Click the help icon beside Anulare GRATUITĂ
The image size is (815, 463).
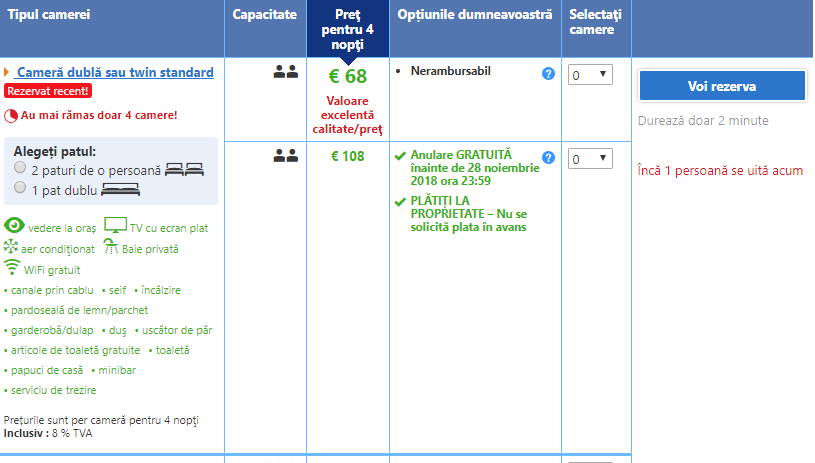click(x=548, y=158)
